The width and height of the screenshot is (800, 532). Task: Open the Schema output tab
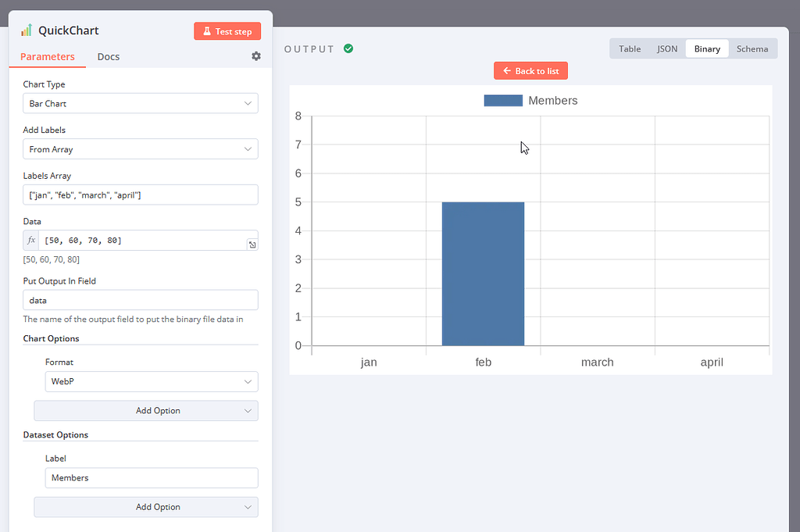coord(752,48)
